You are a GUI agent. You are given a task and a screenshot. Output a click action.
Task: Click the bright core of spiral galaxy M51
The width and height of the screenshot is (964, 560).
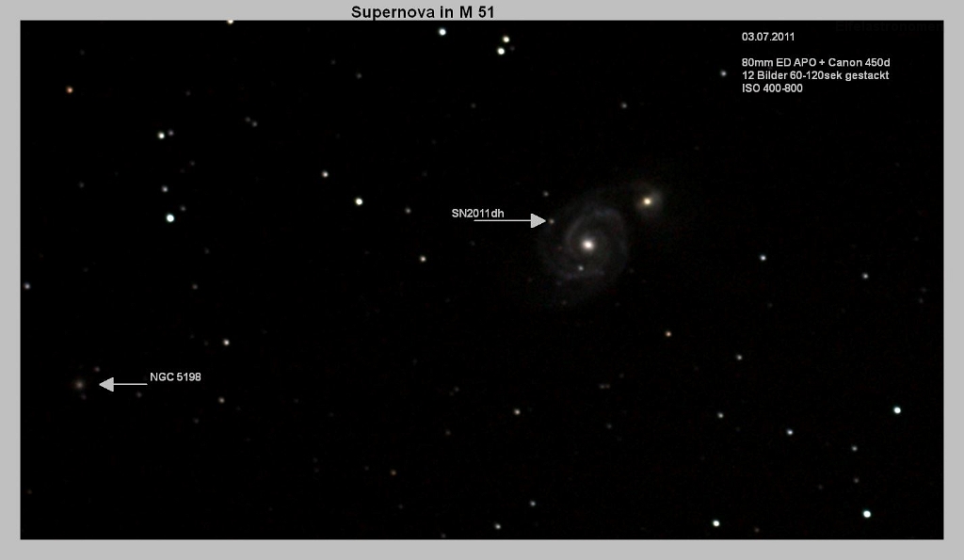[x=588, y=244]
